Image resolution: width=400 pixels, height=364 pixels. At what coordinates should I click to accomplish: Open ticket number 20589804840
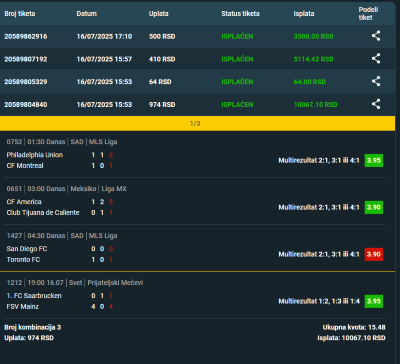tap(26, 104)
